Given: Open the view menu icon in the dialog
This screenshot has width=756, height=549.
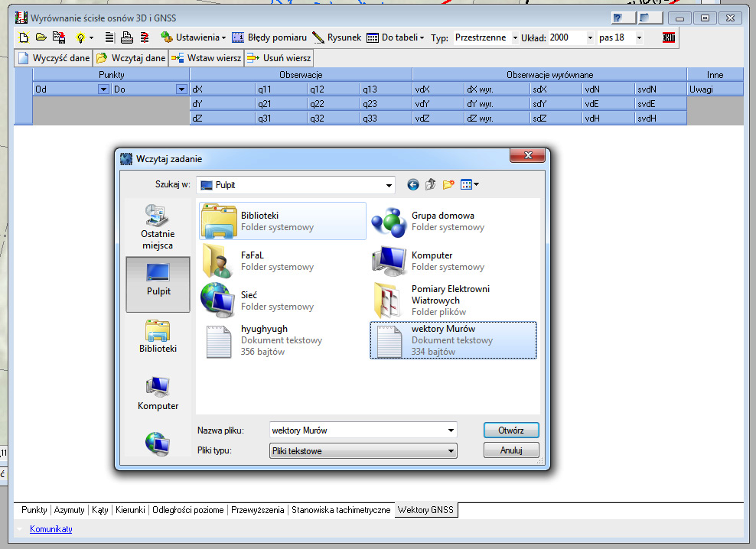Looking at the screenshot, I should (469, 184).
